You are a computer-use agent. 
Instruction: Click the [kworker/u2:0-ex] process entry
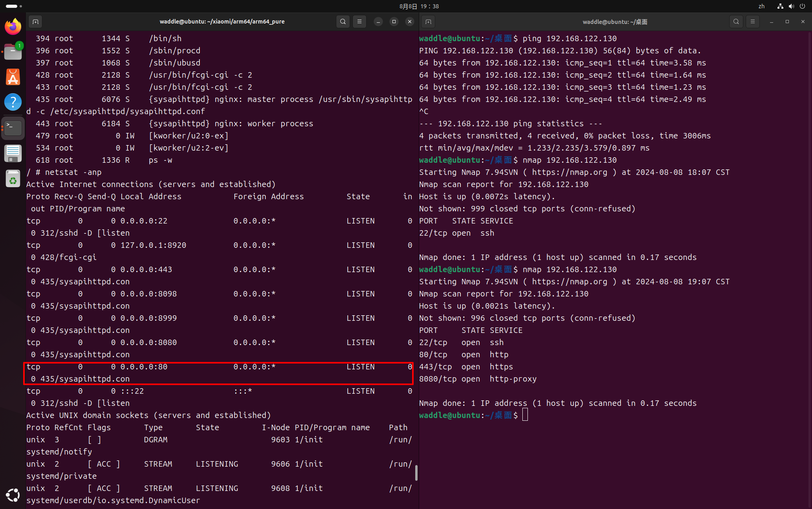tap(189, 136)
